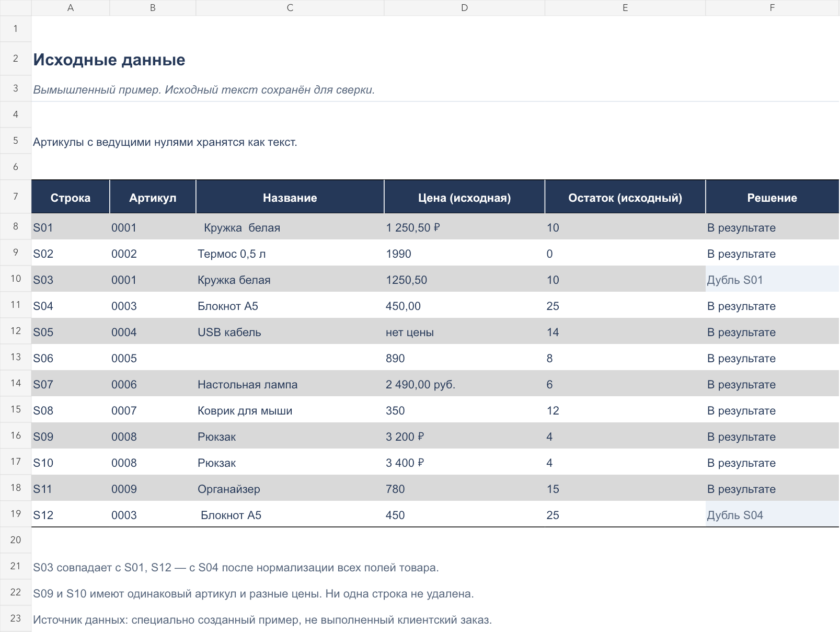Click the 'USB кабель' name cell
This screenshot has height=632, width=840.
tap(290, 332)
